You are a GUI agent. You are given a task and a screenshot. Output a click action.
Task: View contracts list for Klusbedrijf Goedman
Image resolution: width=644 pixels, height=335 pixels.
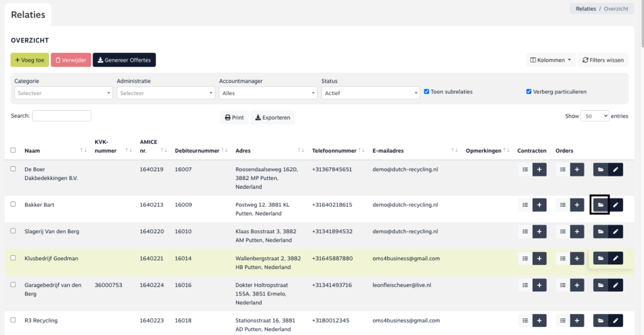pos(525,258)
